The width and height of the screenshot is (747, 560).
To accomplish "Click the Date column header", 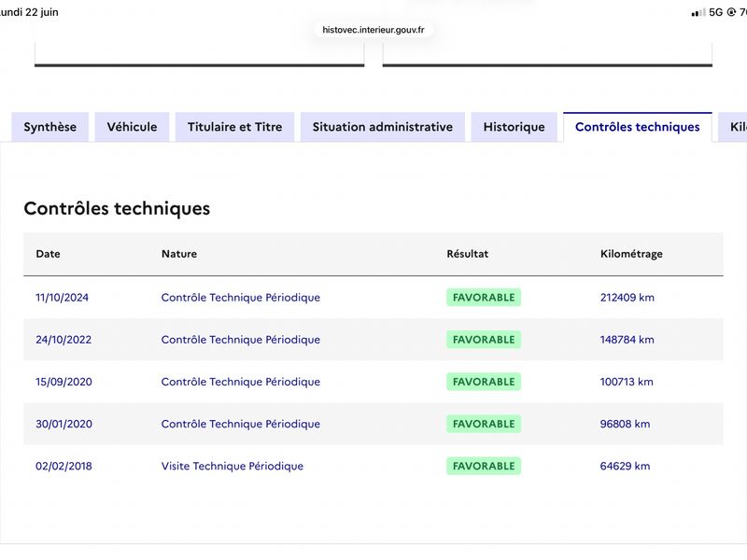I will click(49, 254).
